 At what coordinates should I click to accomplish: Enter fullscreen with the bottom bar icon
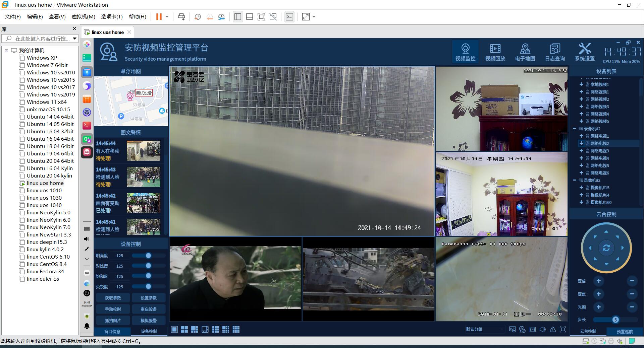click(x=563, y=330)
